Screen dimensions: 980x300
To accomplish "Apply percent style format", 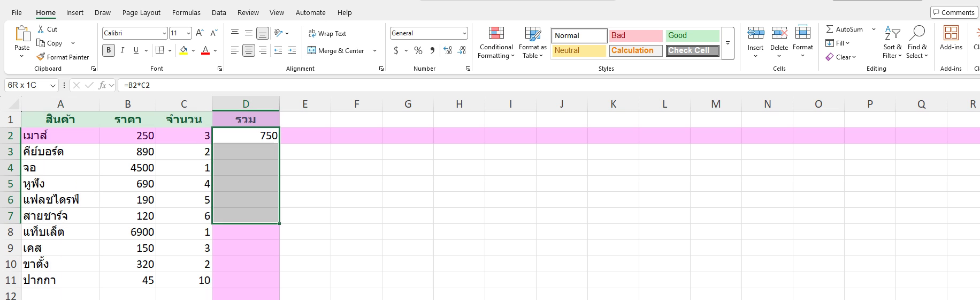I will pos(418,50).
